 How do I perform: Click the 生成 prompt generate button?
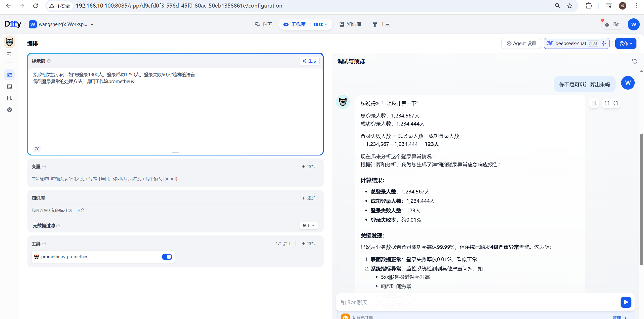[309, 61]
